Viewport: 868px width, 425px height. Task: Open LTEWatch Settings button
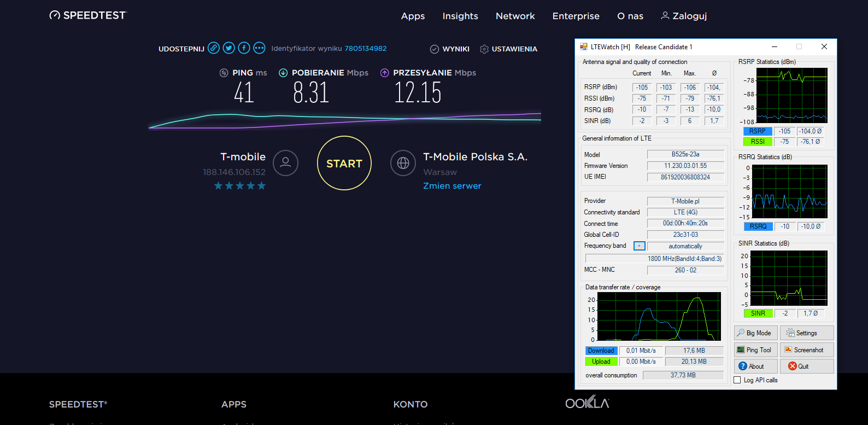807,333
